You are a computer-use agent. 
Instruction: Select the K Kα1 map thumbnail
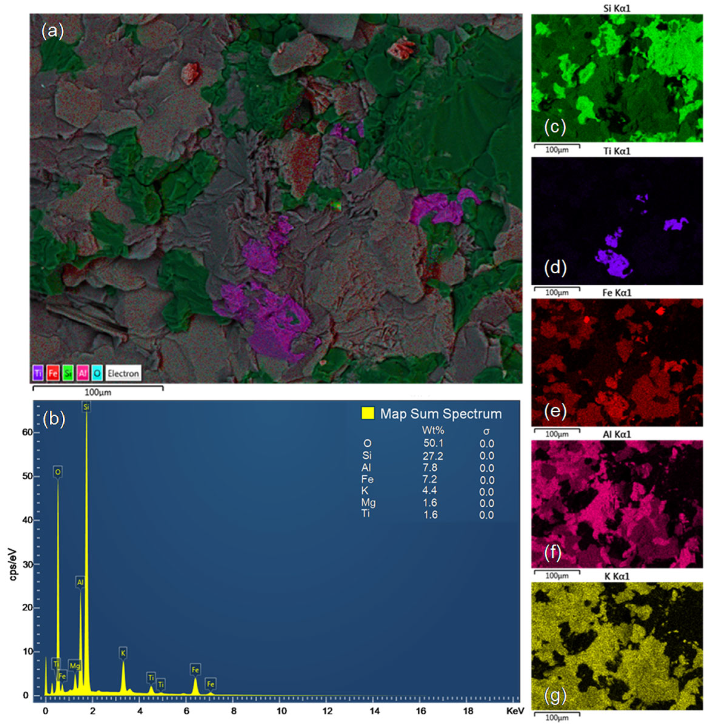pyautogui.click(x=617, y=646)
